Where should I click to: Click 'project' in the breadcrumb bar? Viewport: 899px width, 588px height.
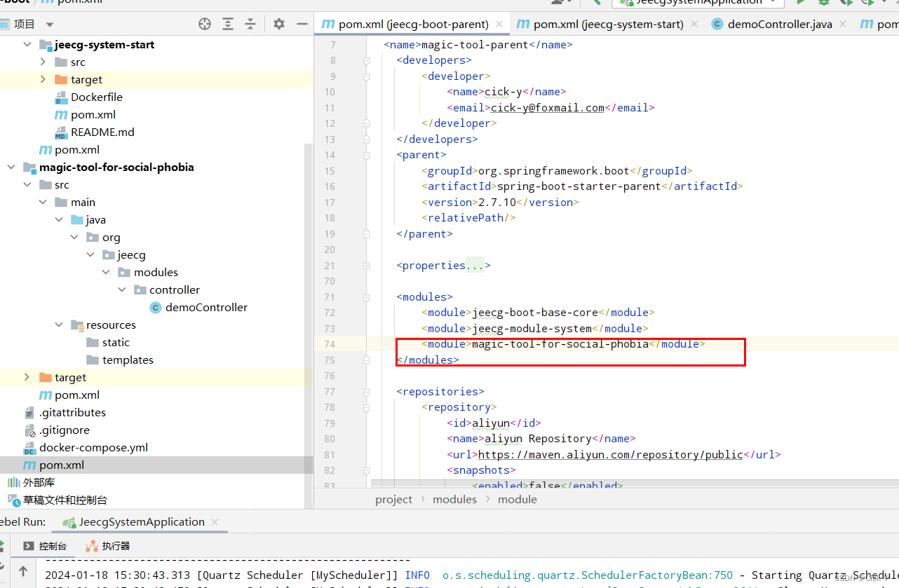coord(394,499)
